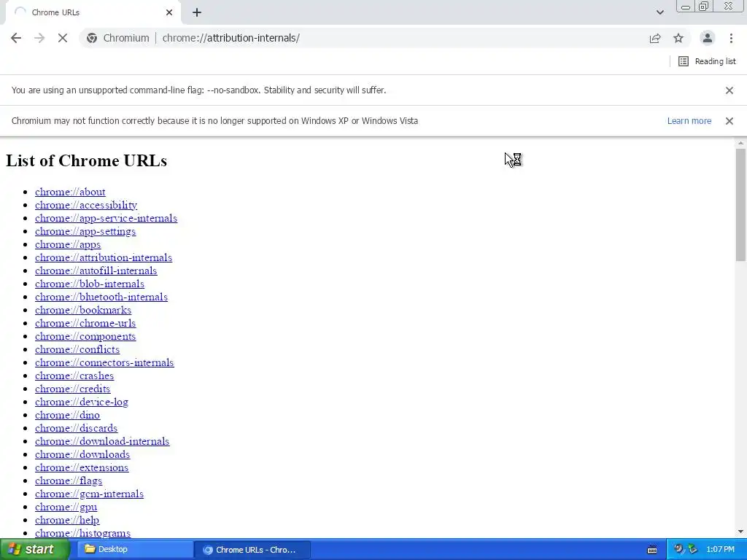Open chrome://credits link
This screenshot has height=560, width=747.
pos(72,389)
